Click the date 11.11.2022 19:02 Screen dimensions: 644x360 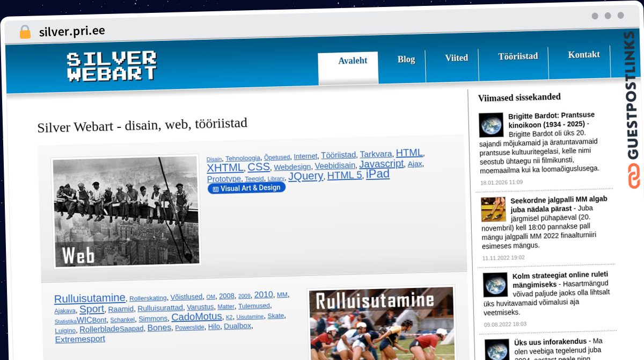[x=503, y=258]
